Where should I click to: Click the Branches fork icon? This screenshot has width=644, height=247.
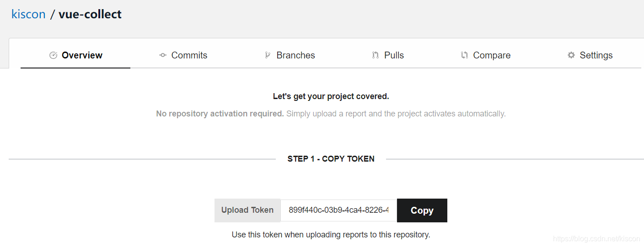pos(268,55)
